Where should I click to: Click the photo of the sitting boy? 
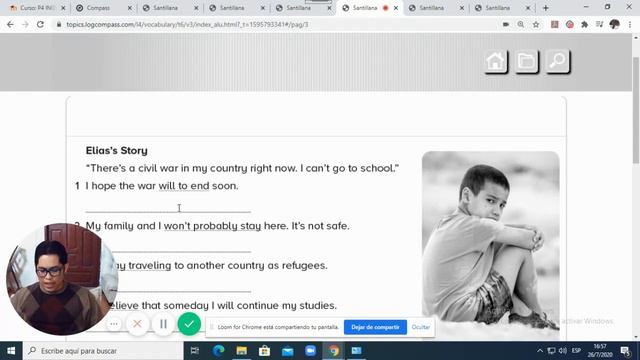(491, 245)
